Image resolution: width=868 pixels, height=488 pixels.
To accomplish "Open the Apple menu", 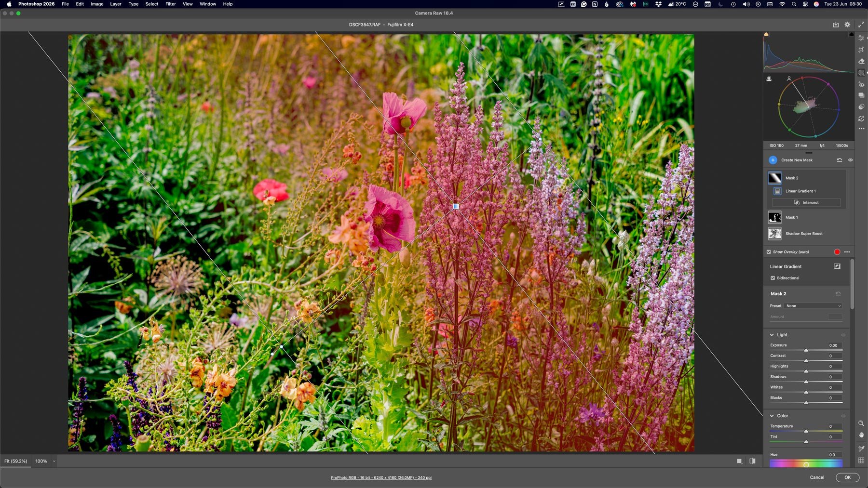I will 9,4.
